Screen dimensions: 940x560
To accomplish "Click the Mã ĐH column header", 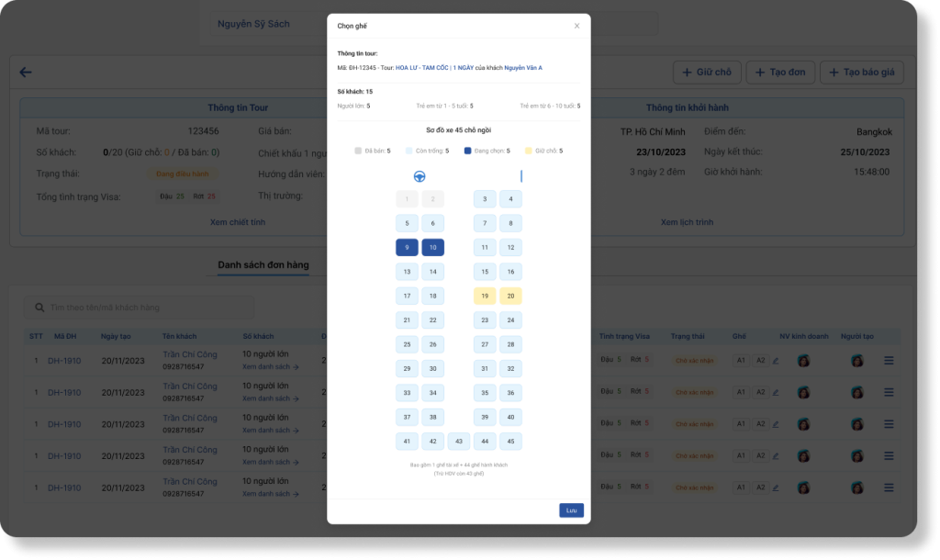I will click(x=65, y=336).
